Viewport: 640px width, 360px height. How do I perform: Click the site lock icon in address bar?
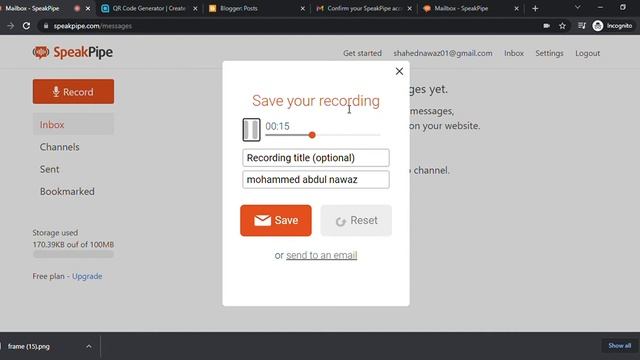pos(46,26)
